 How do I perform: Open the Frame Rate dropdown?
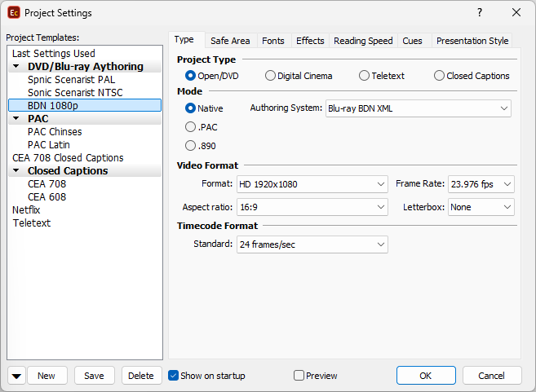point(481,184)
